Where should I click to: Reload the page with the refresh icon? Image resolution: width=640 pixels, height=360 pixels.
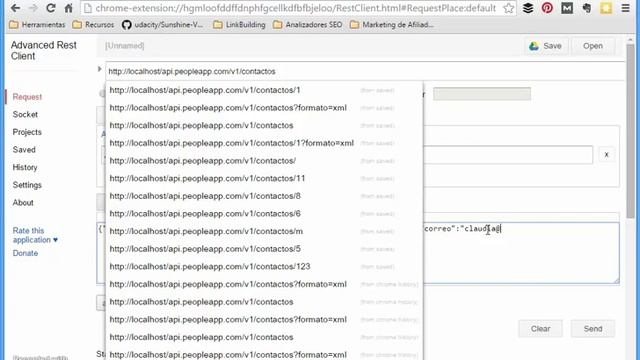(x=51, y=8)
